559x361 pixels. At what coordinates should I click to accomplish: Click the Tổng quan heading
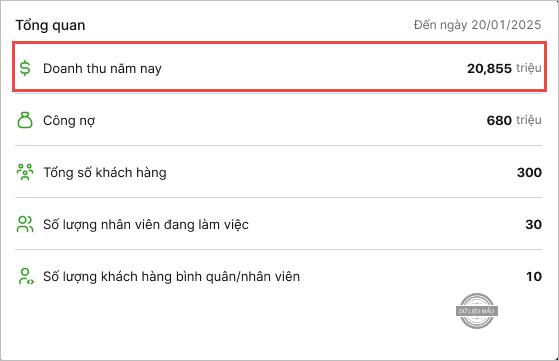[50, 26]
